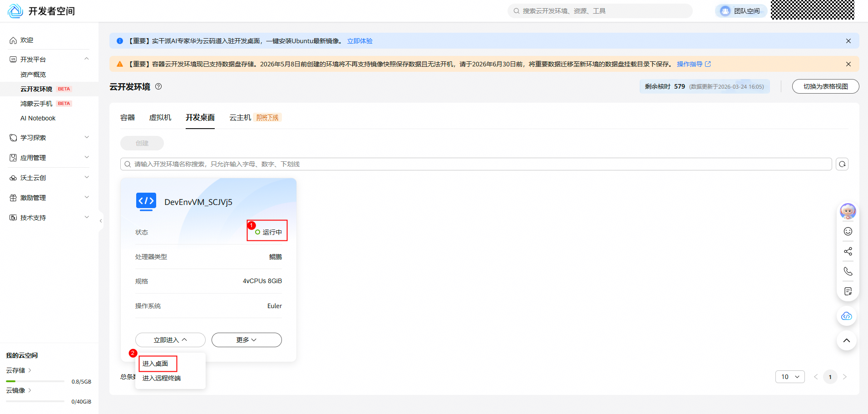Expand the 应用管理 section chevron
Image resolution: width=868 pixels, height=414 pixels.
point(87,157)
